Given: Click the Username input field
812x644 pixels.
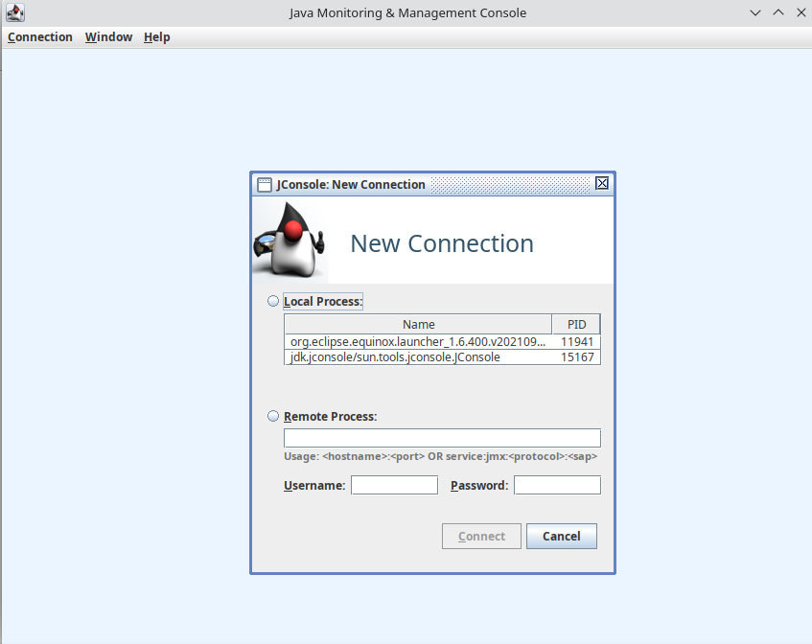Looking at the screenshot, I should click(395, 485).
